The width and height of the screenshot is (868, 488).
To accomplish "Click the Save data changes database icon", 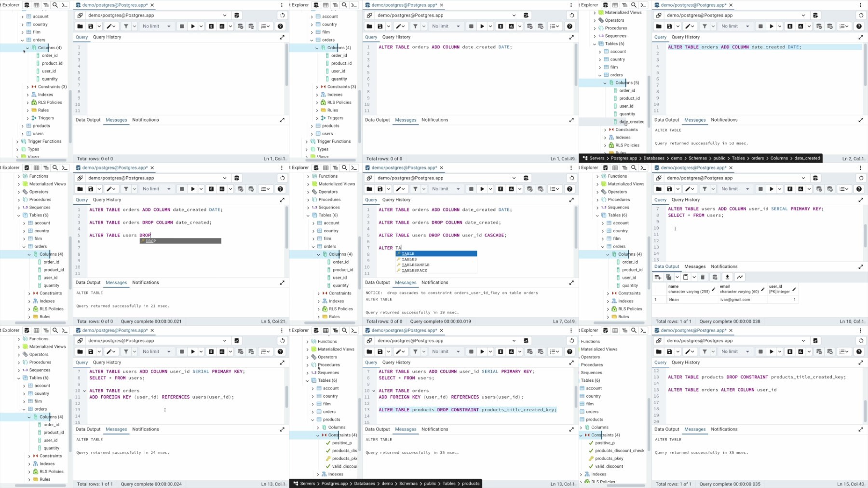I will pyautogui.click(x=715, y=277).
